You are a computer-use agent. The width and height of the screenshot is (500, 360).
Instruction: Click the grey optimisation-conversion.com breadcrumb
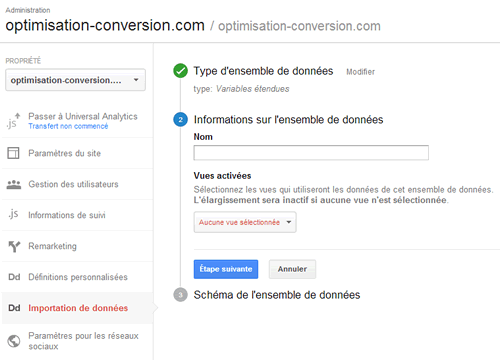tap(299, 26)
